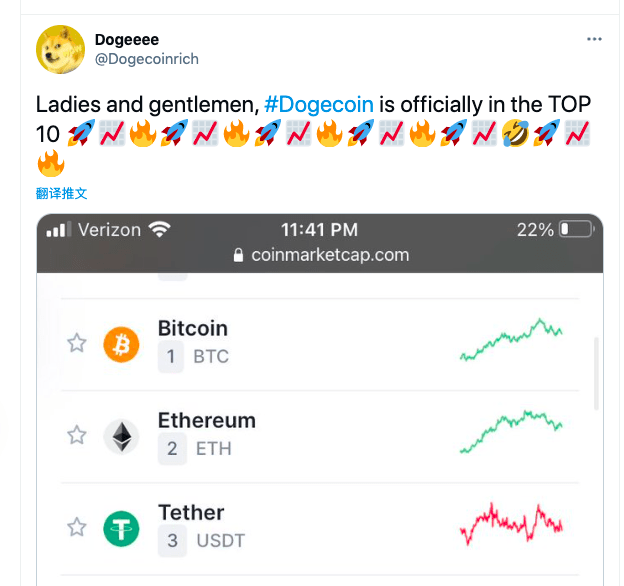Open the tweet more options menu

point(595,39)
